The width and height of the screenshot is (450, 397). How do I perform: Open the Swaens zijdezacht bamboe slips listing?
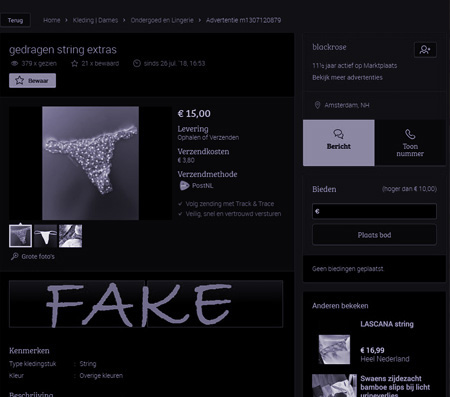click(x=395, y=387)
